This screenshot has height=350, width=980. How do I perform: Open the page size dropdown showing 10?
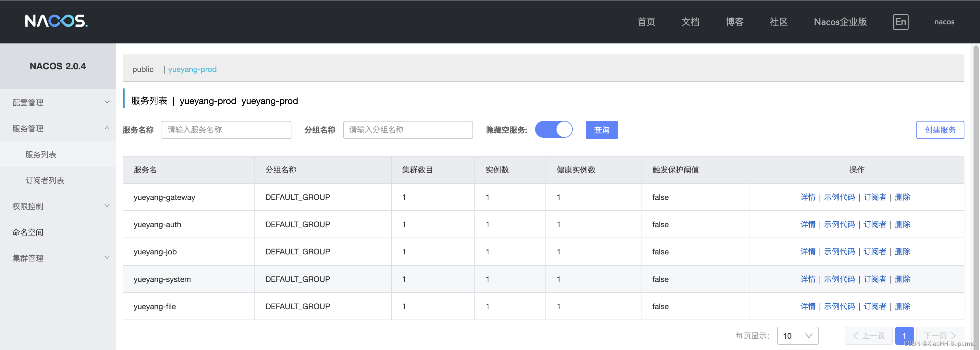point(797,335)
